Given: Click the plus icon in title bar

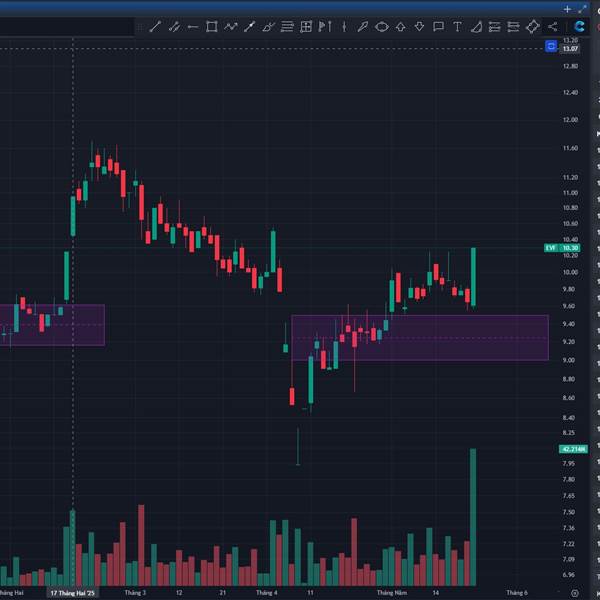Looking at the screenshot, I should pos(567,9).
